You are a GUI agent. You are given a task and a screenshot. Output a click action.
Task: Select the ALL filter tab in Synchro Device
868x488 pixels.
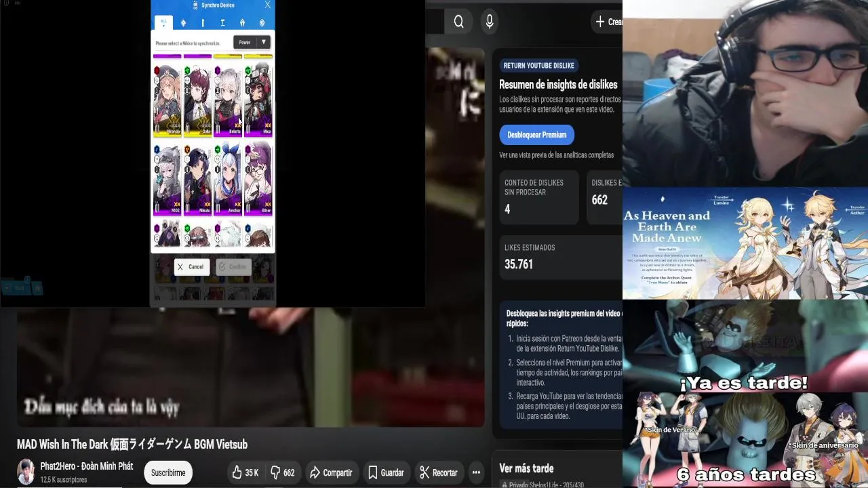coord(163,22)
